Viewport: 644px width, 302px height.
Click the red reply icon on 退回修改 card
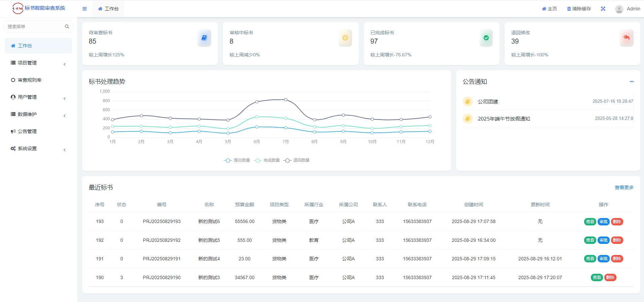(626, 38)
